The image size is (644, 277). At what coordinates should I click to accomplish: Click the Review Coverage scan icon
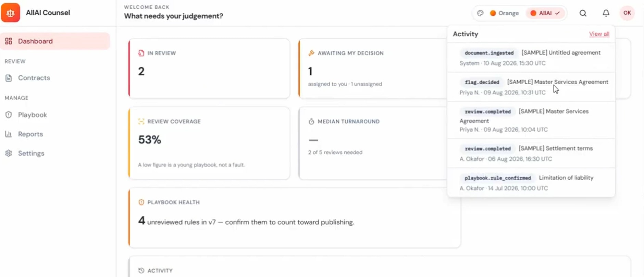[x=141, y=121]
